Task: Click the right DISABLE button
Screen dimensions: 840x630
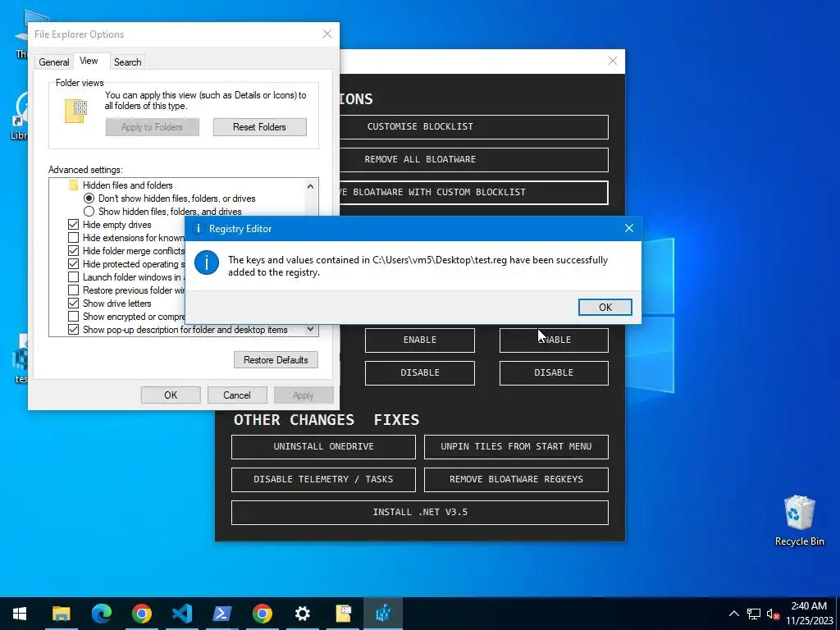Action: 554,373
